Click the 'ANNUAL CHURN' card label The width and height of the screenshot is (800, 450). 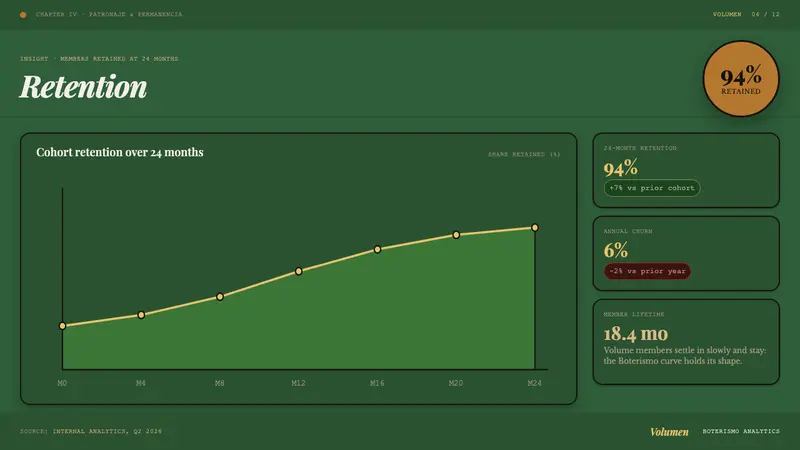[x=628, y=231]
